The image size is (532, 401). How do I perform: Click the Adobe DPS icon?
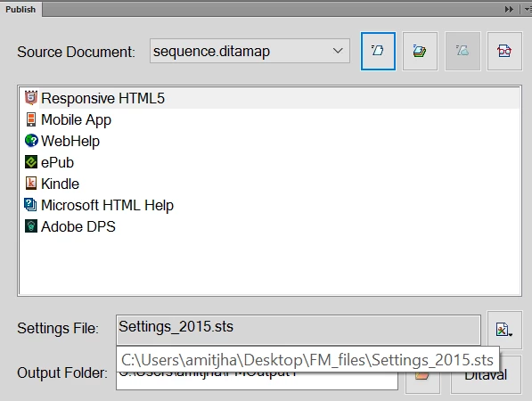click(31, 226)
